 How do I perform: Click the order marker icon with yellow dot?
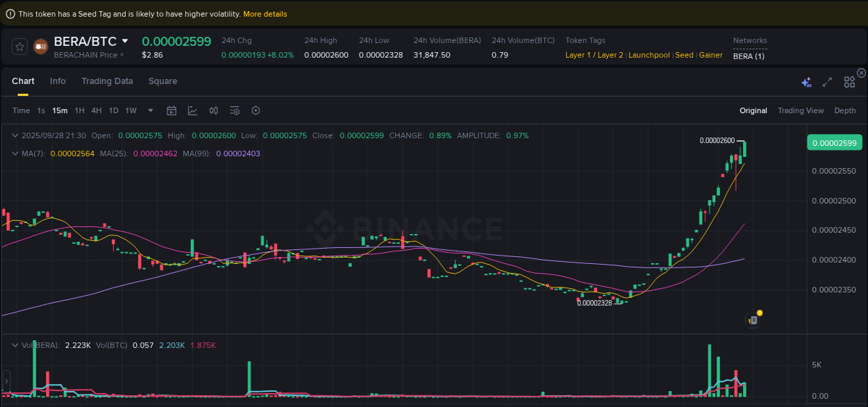753,319
